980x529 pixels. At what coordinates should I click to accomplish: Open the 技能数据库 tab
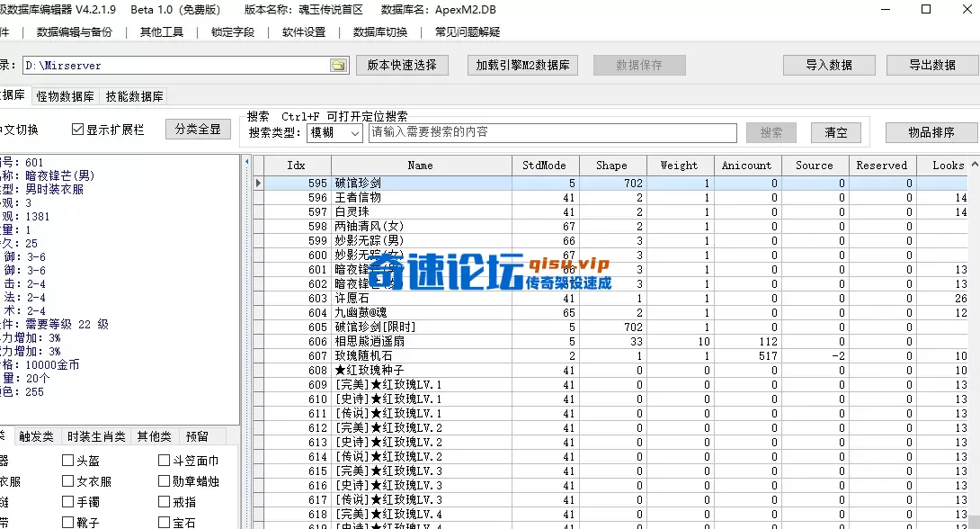(133, 96)
